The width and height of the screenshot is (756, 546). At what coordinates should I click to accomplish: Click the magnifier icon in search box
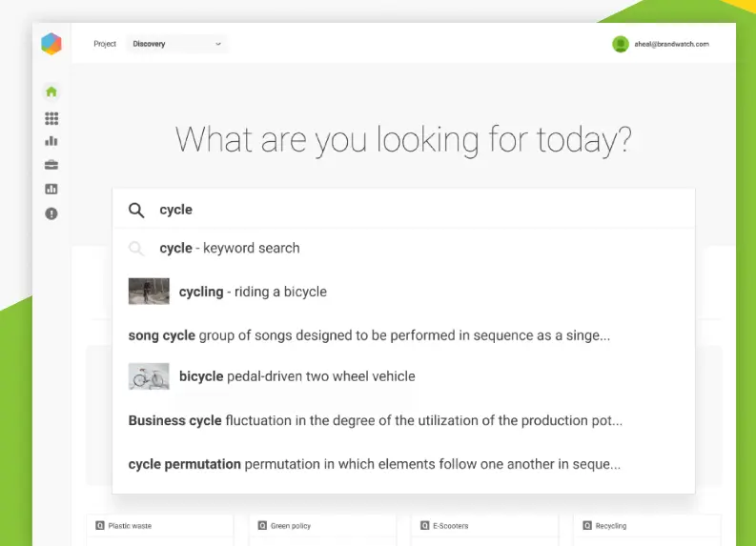point(137,210)
